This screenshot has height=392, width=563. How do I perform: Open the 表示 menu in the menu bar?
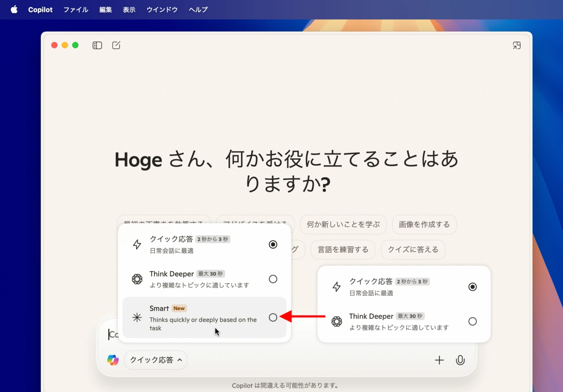point(129,9)
